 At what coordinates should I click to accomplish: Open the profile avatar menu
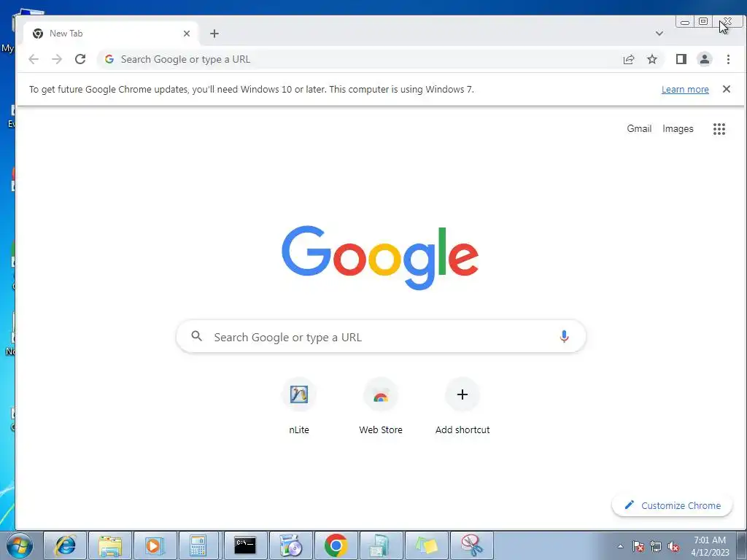pyautogui.click(x=704, y=59)
